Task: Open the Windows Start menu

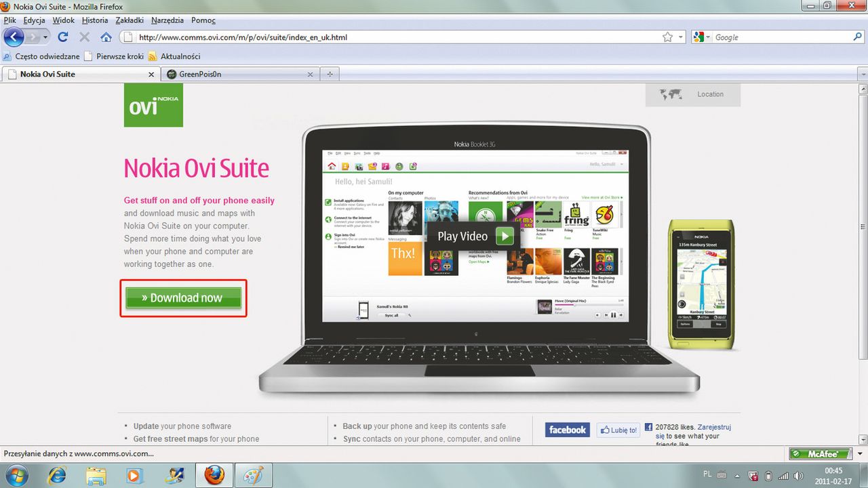Action: point(18,476)
